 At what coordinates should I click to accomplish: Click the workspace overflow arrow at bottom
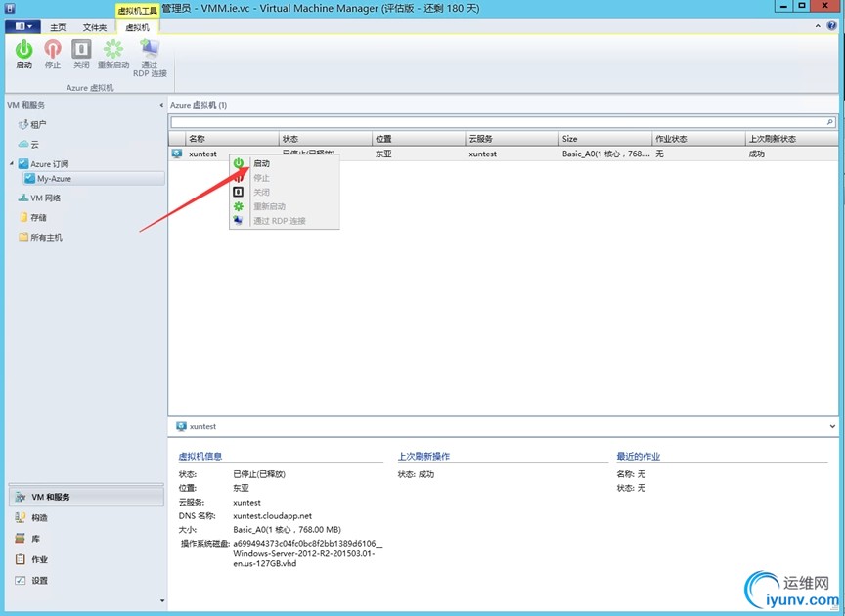click(162, 600)
